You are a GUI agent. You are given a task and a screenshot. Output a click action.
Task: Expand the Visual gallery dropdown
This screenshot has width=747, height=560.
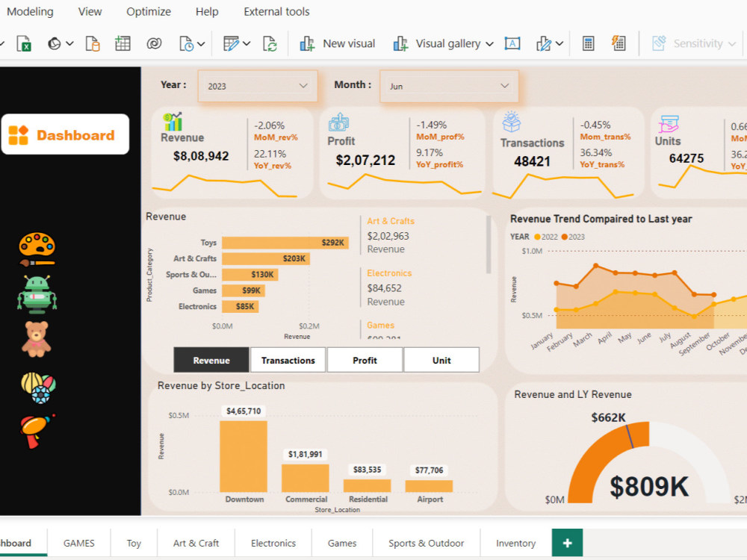pos(490,43)
